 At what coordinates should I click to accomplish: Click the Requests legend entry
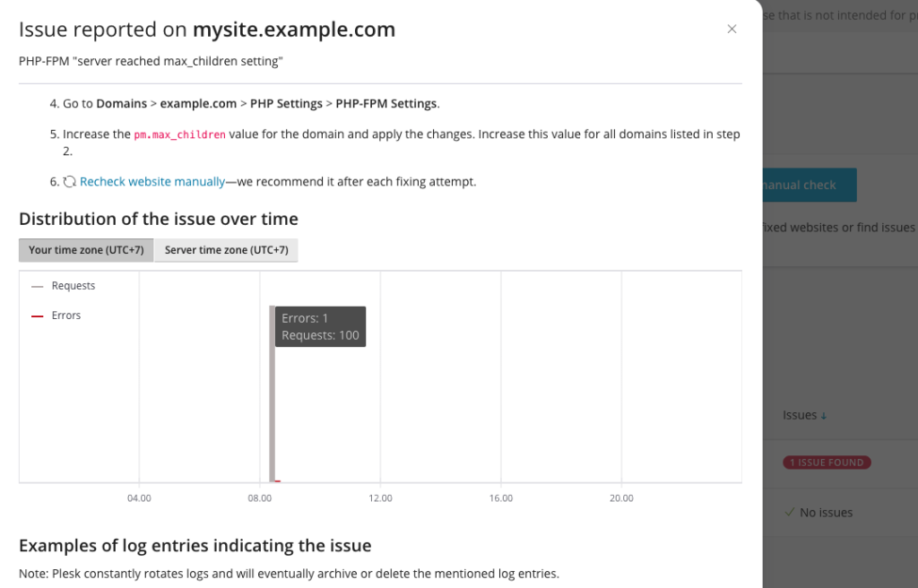(64, 286)
